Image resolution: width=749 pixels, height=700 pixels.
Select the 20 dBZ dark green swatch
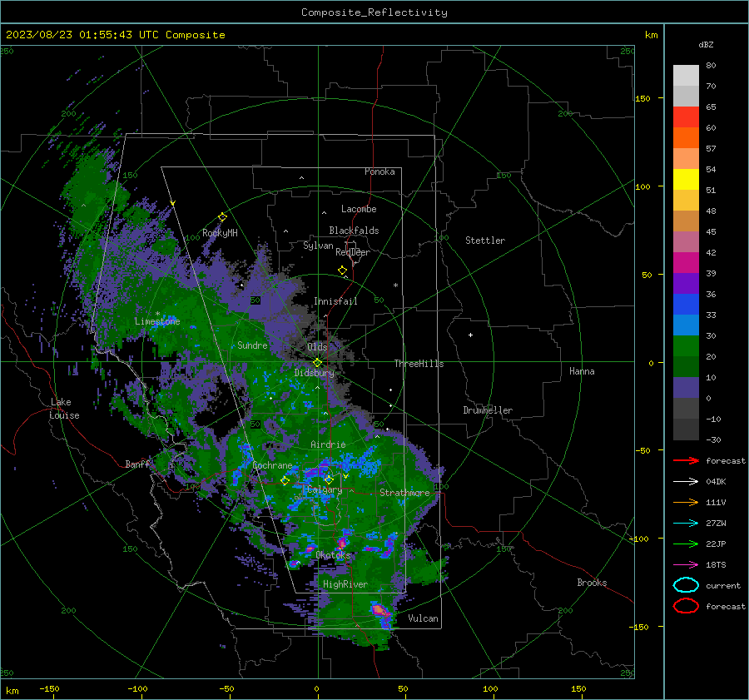click(686, 366)
